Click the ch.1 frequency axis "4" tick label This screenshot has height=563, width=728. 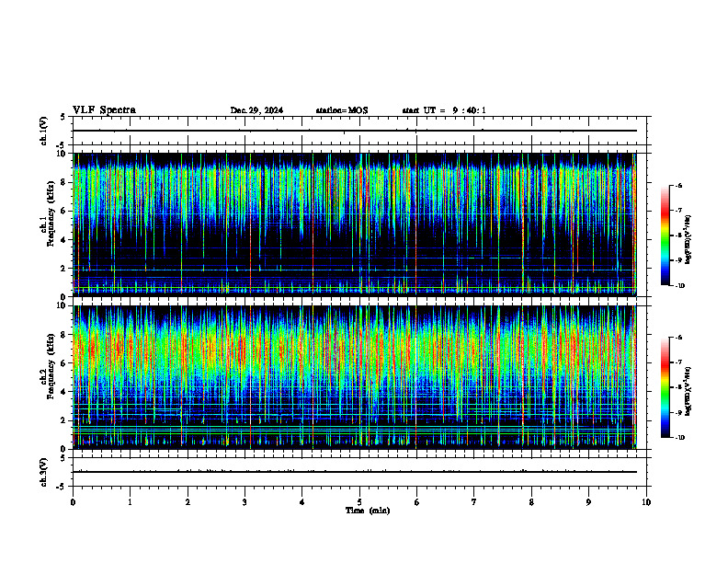64,240
